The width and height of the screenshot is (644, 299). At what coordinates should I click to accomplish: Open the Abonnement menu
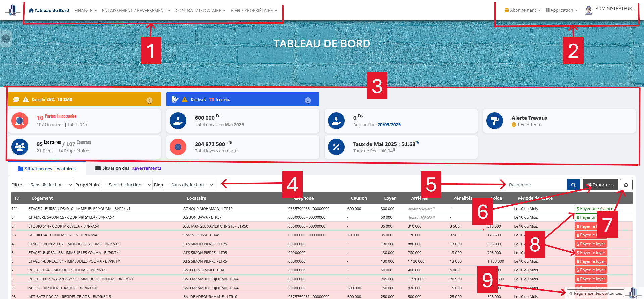pyautogui.click(x=522, y=10)
